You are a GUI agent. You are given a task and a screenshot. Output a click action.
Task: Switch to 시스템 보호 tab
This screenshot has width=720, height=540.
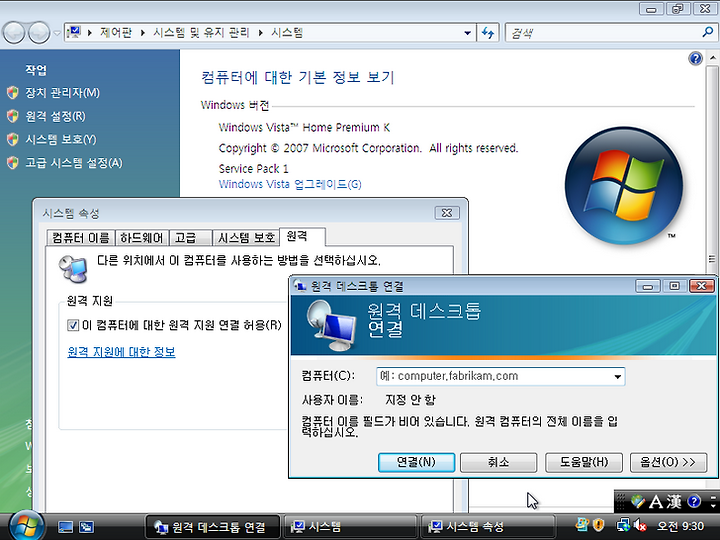(246, 237)
